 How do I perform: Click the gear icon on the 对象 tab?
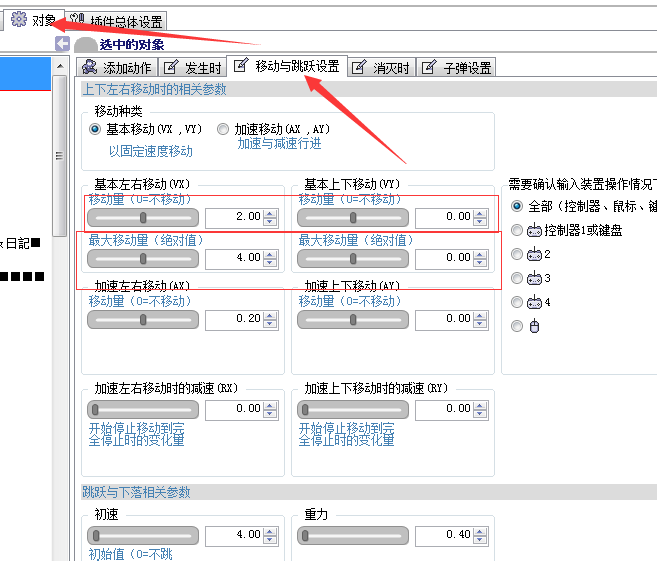click(x=19, y=19)
